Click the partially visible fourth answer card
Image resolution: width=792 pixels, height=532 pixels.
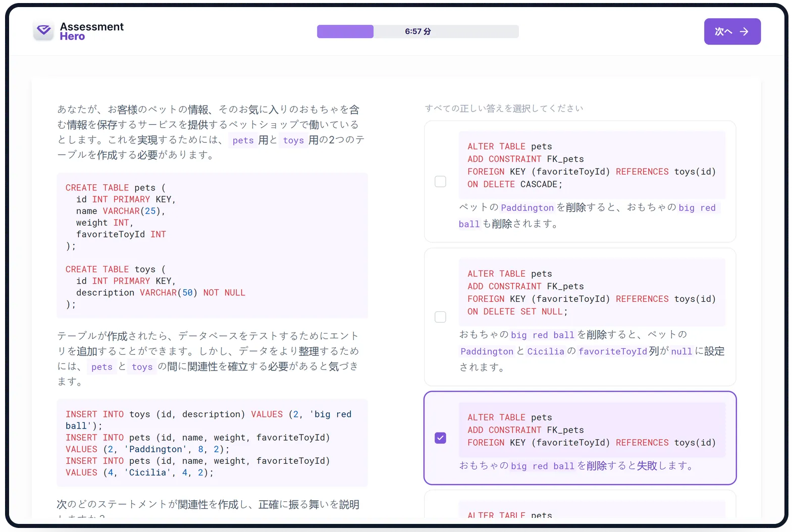(580, 507)
